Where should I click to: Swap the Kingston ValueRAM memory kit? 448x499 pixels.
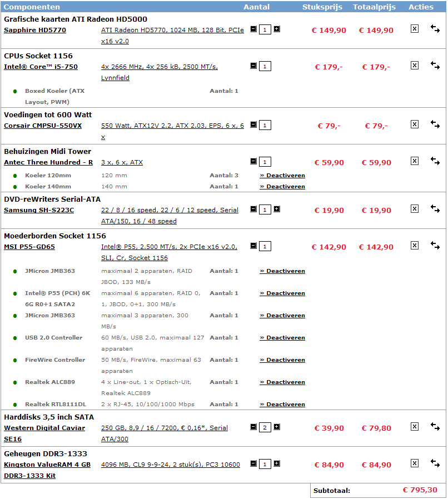coord(435,463)
